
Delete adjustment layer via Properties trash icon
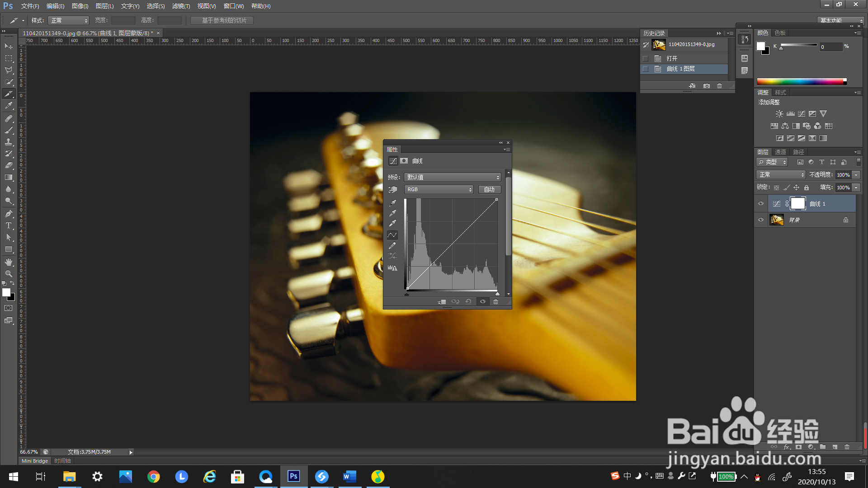495,302
